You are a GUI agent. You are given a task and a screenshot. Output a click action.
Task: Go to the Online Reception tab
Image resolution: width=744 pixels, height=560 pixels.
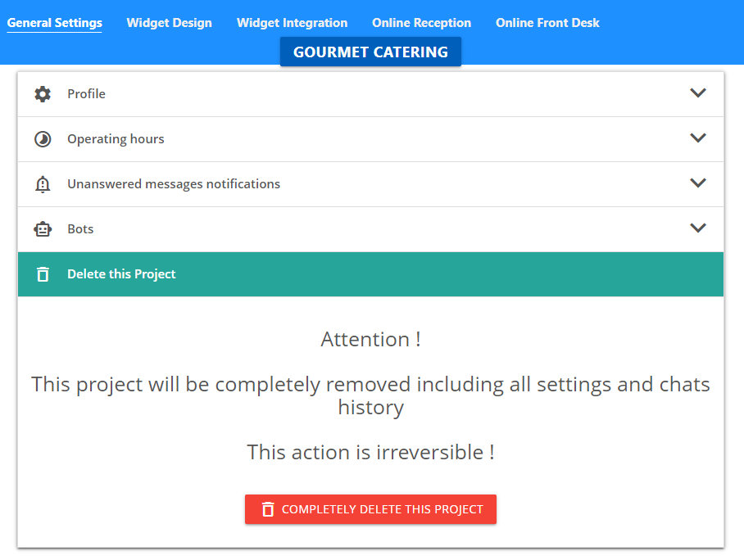[421, 23]
